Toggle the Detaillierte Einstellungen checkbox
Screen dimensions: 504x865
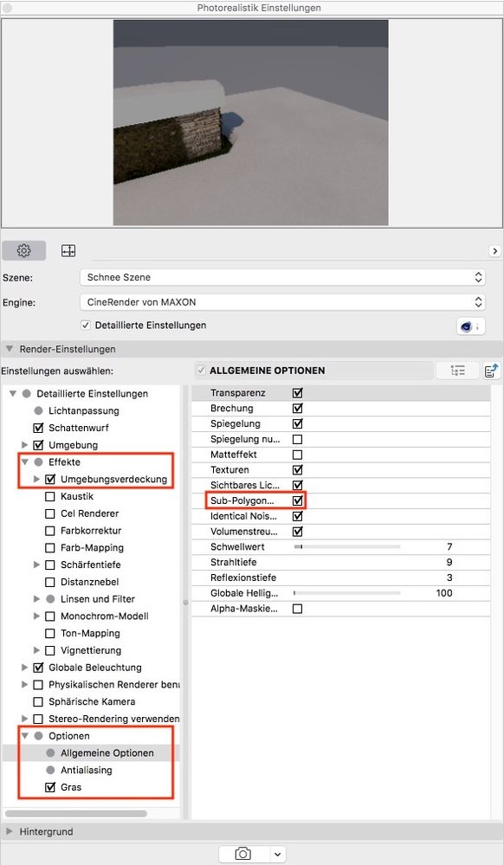[x=86, y=326]
